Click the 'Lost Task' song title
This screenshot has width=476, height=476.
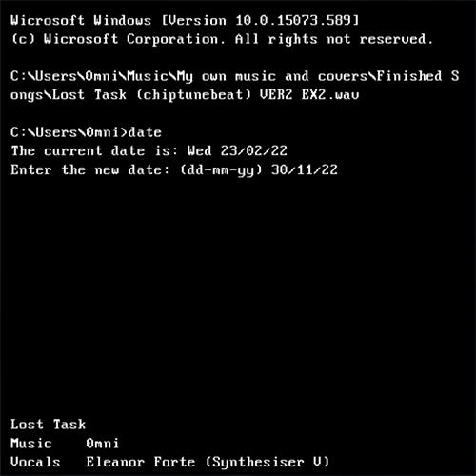[x=48, y=425]
